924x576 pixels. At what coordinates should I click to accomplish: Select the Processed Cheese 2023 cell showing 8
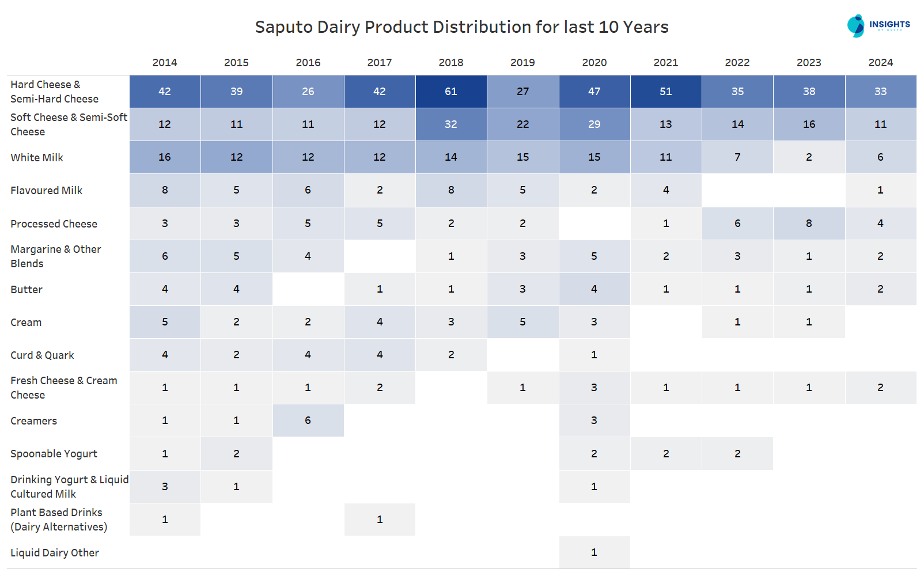(x=809, y=223)
